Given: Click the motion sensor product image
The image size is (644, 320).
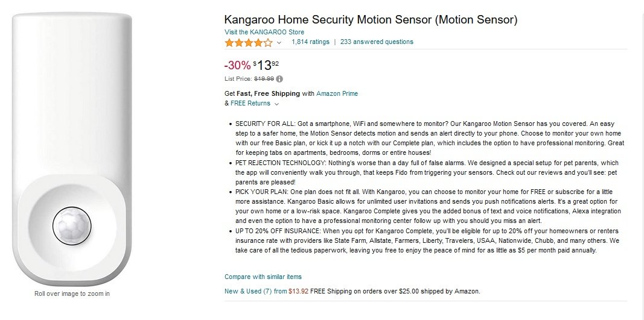Looking at the screenshot, I should point(72,149).
